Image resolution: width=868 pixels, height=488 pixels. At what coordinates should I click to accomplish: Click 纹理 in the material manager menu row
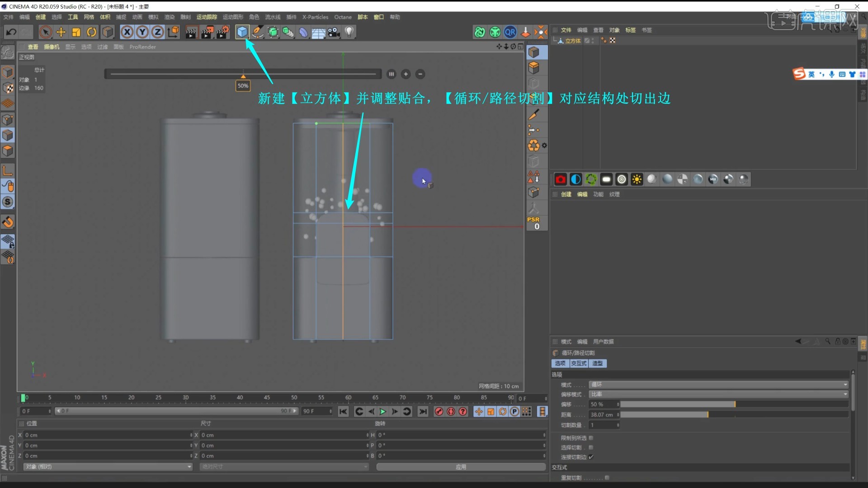pyautogui.click(x=614, y=194)
